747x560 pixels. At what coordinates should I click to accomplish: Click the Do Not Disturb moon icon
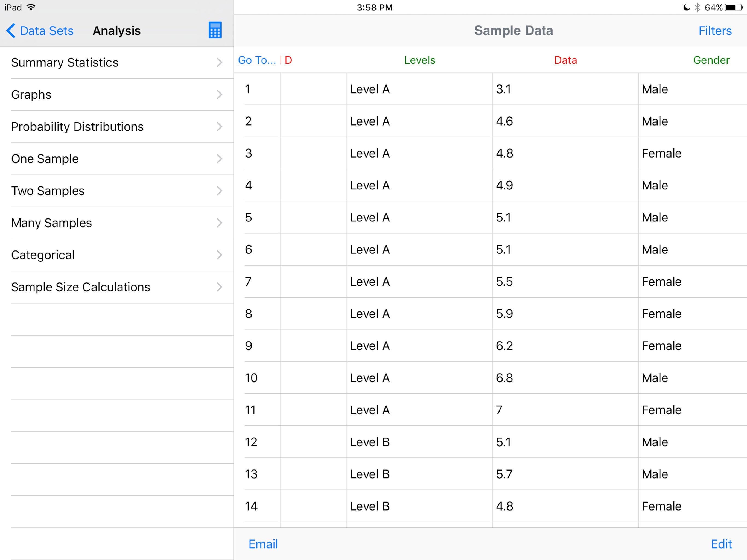[x=686, y=7]
